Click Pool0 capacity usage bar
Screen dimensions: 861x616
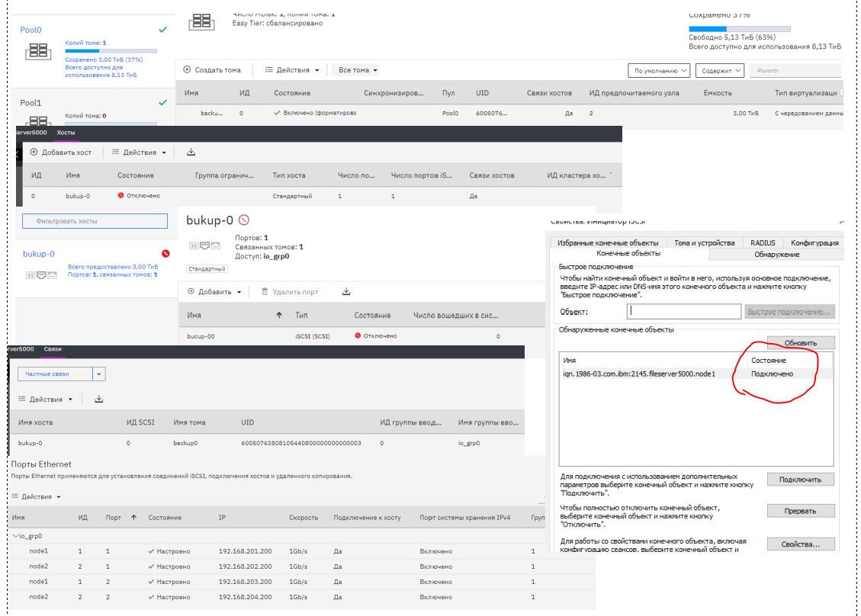pyautogui.click(x=111, y=51)
